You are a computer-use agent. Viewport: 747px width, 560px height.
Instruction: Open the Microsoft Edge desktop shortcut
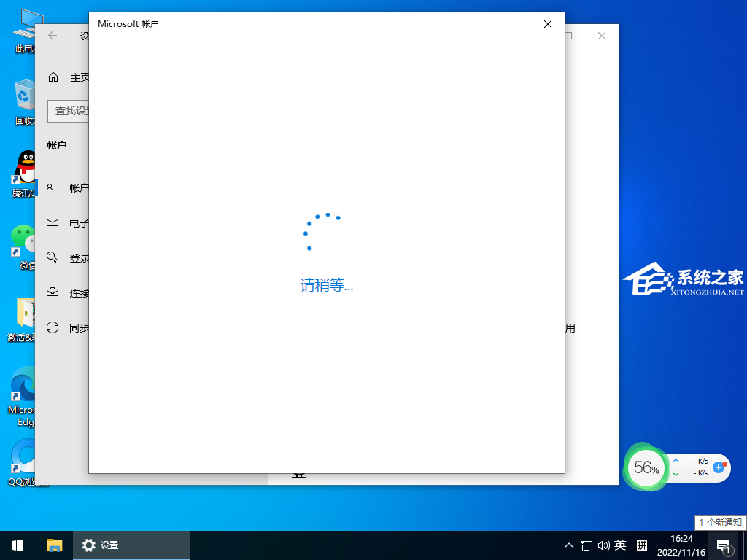24,384
